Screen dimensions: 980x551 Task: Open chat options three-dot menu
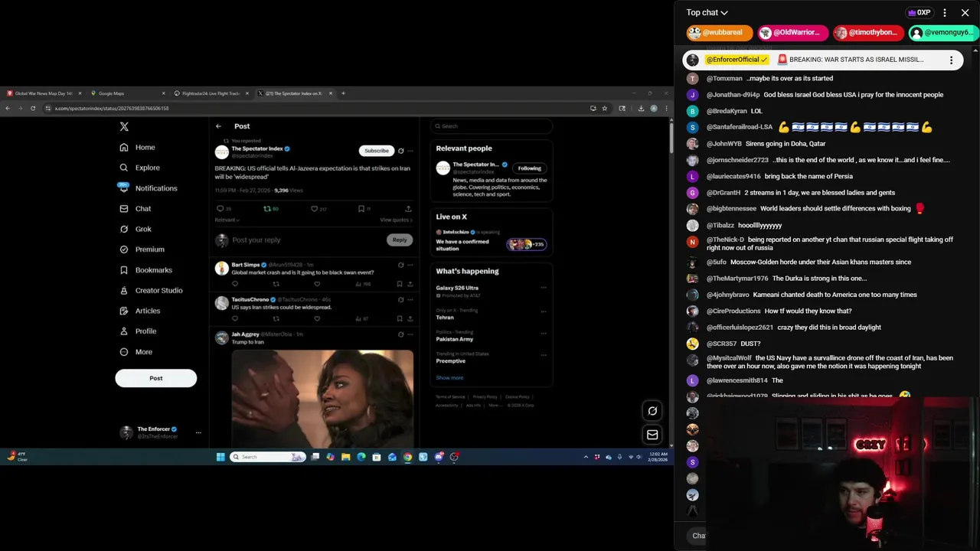[945, 12]
